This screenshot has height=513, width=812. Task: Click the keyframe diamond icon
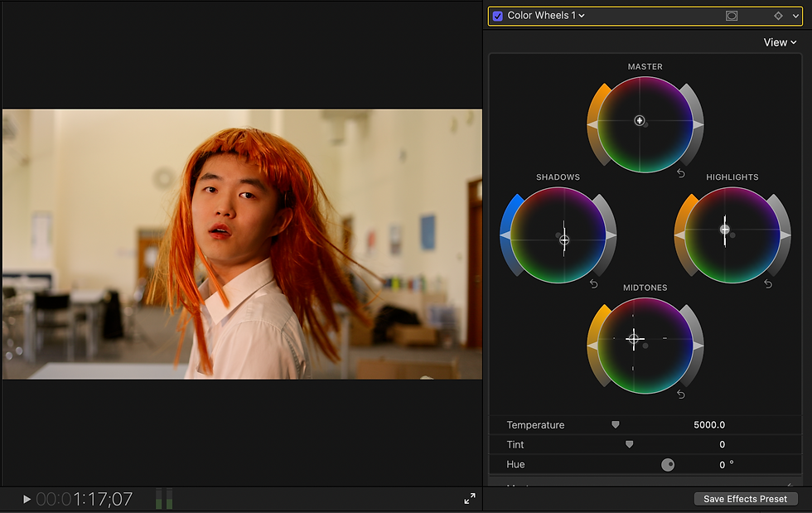tap(778, 16)
